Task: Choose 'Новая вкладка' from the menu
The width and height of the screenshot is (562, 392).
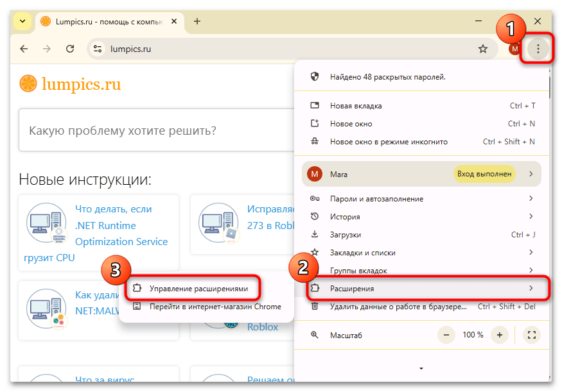Action: tap(421, 106)
